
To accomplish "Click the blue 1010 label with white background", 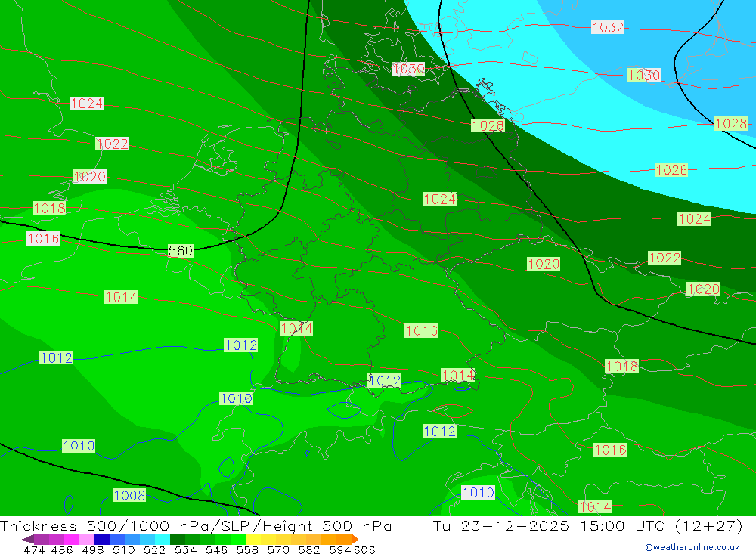I will [x=479, y=492].
